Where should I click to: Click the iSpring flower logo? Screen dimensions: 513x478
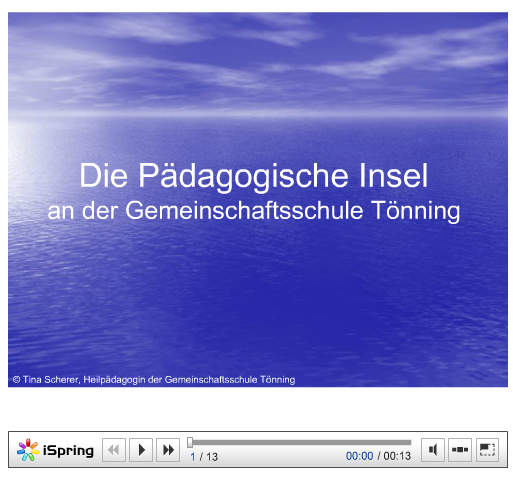click(28, 450)
